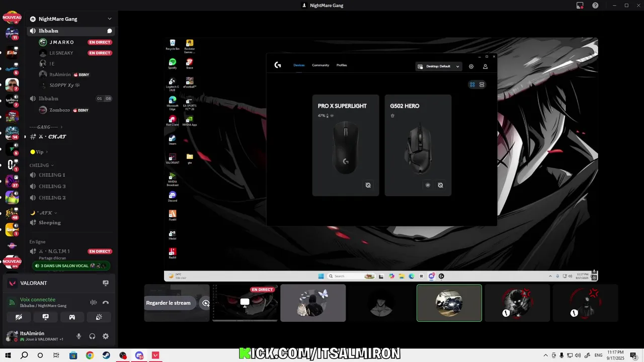
Task: Stream VALORANT using the screen icon
Action: [106, 283]
